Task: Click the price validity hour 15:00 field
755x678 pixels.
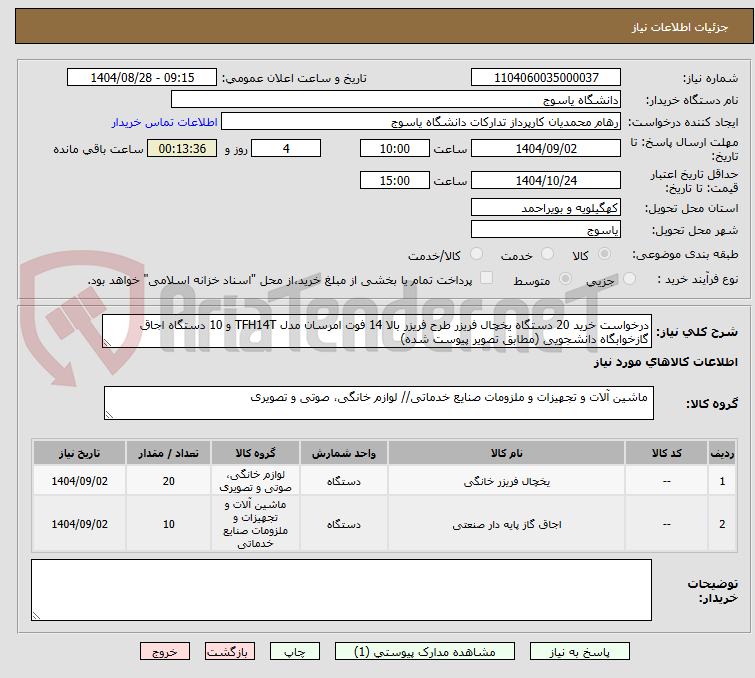Action: tap(394, 180)
